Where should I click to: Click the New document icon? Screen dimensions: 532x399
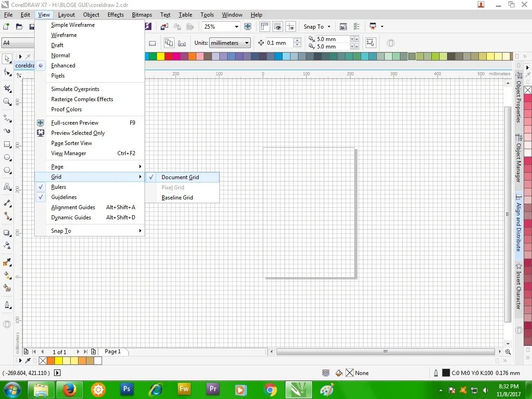pos(6,26)
